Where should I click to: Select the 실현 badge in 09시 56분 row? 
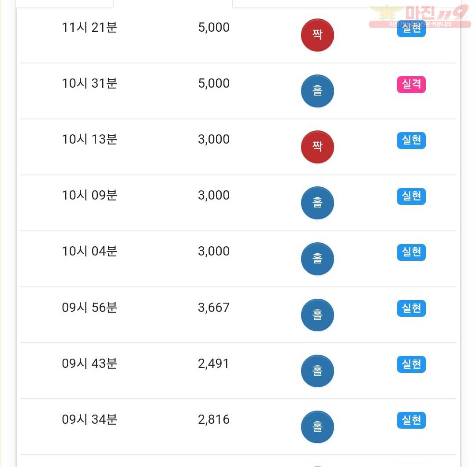(411, 308)
